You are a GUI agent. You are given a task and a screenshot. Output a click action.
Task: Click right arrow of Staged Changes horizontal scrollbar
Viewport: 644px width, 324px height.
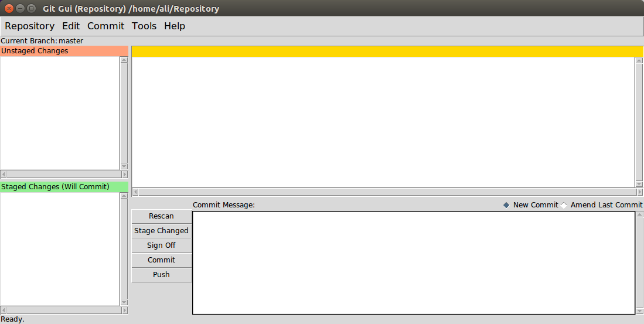(x=124, y=310)
